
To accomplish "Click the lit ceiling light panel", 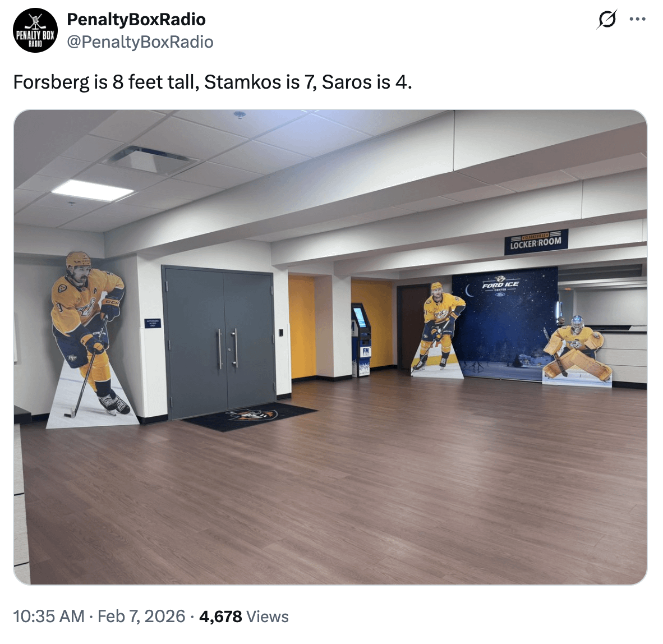I will (92, 190).
